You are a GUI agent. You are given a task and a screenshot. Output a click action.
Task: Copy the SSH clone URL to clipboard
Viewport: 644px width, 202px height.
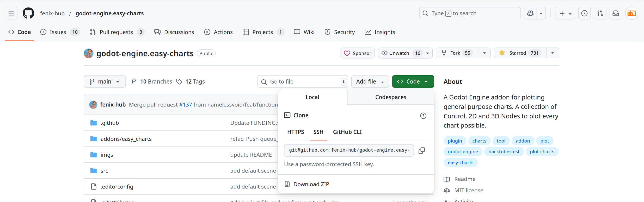421,150
